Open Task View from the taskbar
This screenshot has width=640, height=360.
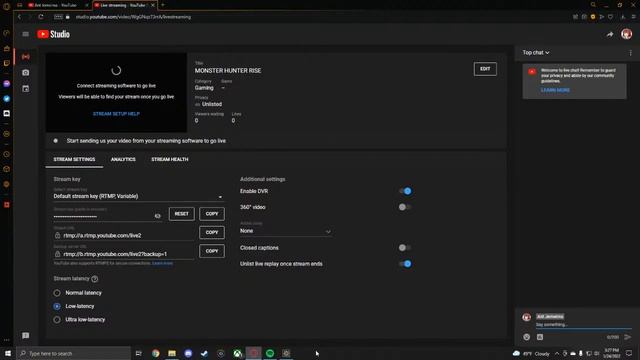pyautogui.click(x=138, y=353)
